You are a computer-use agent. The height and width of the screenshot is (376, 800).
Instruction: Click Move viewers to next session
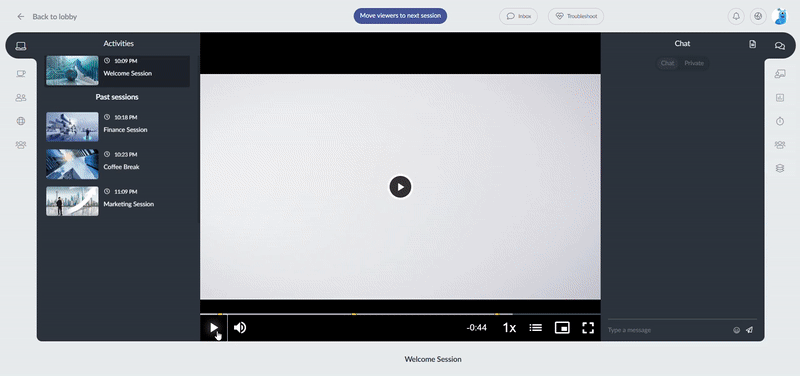pos(400,16)
